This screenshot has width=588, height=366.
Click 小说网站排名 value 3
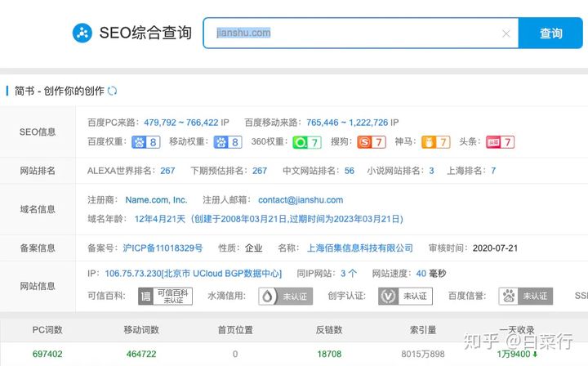[432, 171]
